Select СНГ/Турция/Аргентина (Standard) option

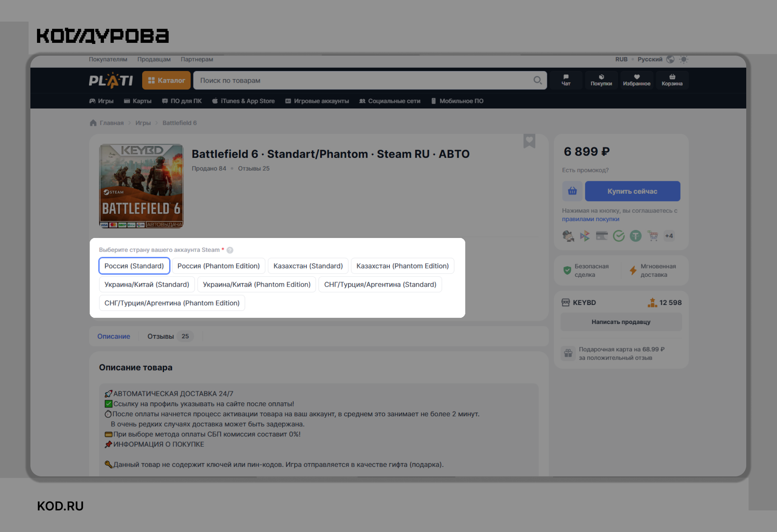point(380,284)
